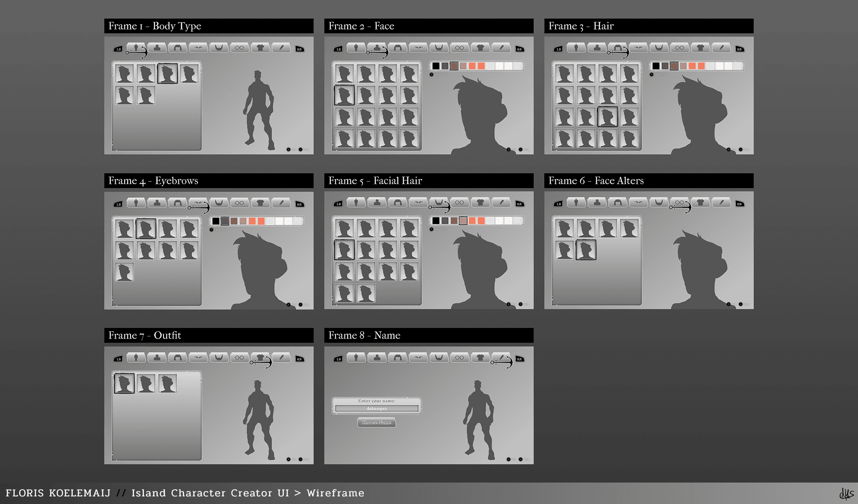Open the beard tab icon in Frame 8
The image size is (858, 504).
[x=439, y=357]
